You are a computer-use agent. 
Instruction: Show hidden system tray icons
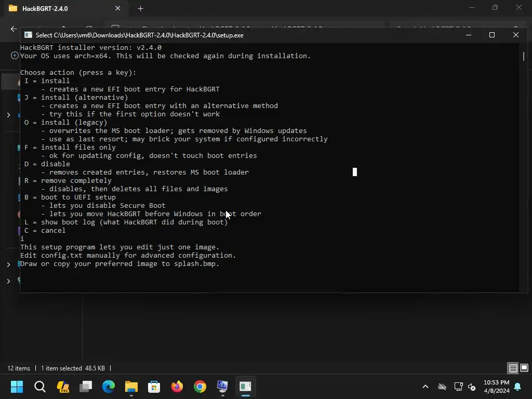[425, 387]
